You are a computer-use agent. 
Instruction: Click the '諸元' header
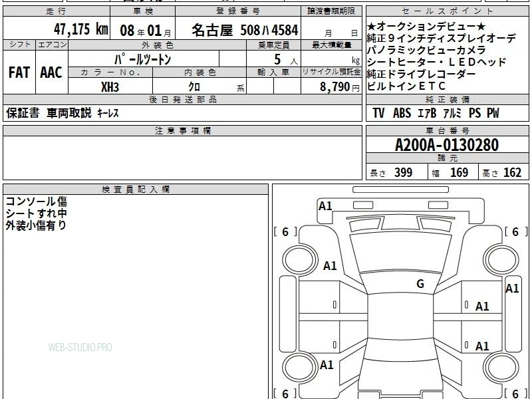tap(448, 158)
